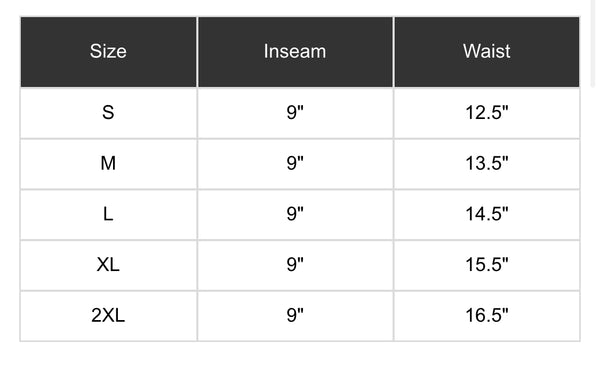Click the Size column header
600x366 pixels.
(108, 51)
